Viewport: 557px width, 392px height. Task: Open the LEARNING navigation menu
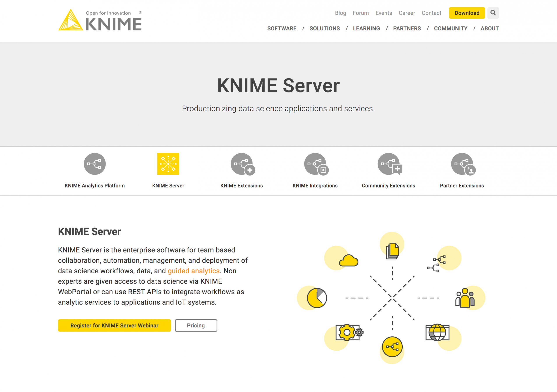click(366, 29)
